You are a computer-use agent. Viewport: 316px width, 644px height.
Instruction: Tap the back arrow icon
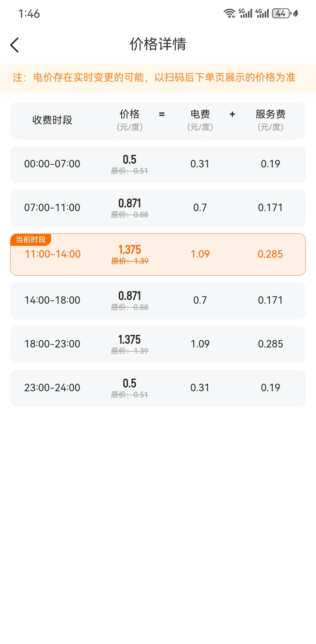pyautogui.click(x=15, y=45)
